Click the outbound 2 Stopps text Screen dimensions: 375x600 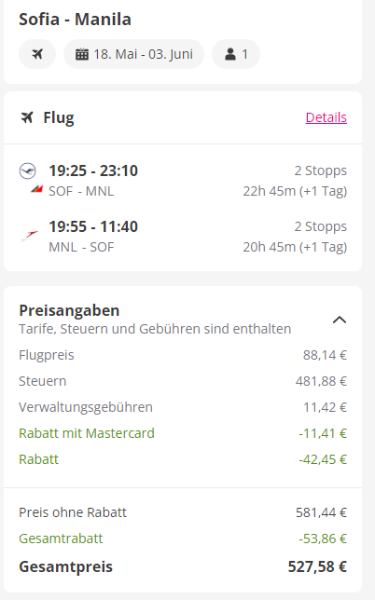[320, 171]
